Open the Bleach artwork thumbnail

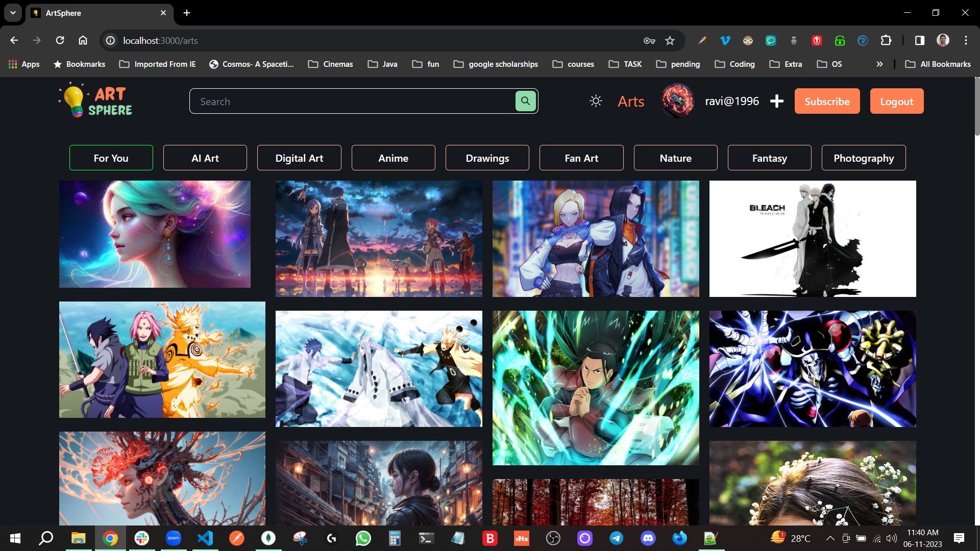[812, 239]
